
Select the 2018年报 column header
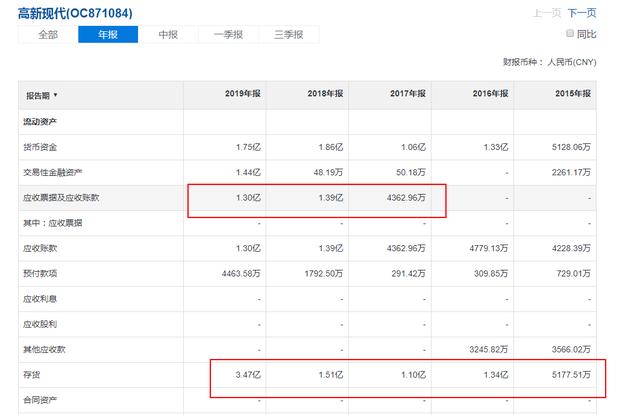click(x=325, y=93)
